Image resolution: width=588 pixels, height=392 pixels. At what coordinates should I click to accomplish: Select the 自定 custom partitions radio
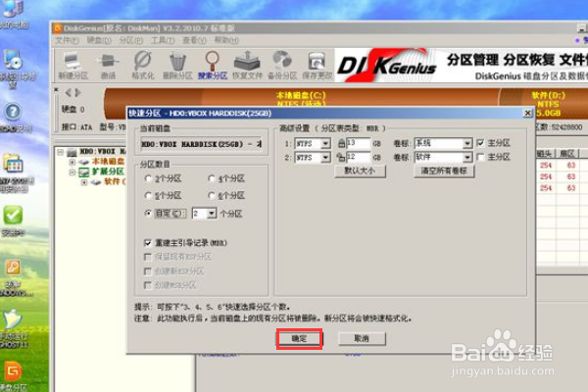[x=148, y=214]
